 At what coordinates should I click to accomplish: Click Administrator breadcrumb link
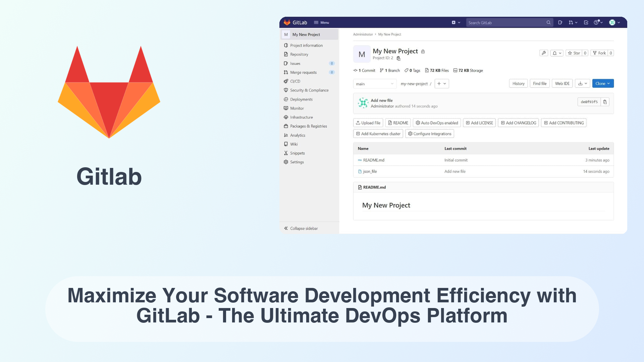pyautogui.click(x=363, y=34)
